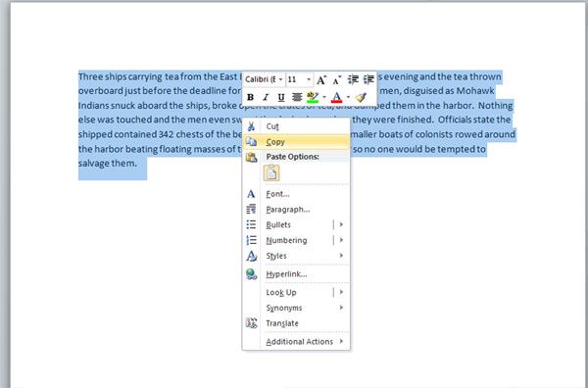Click the words "disguised as Mohawk"

click(x=448, y=91)
